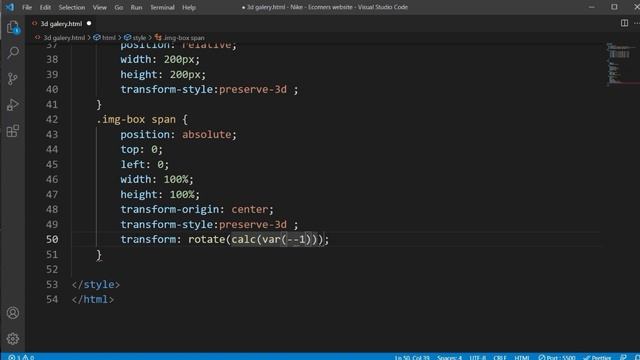Open errors and warnings status indicator
The width and height of the screenshot is (640, 360).
21,357
